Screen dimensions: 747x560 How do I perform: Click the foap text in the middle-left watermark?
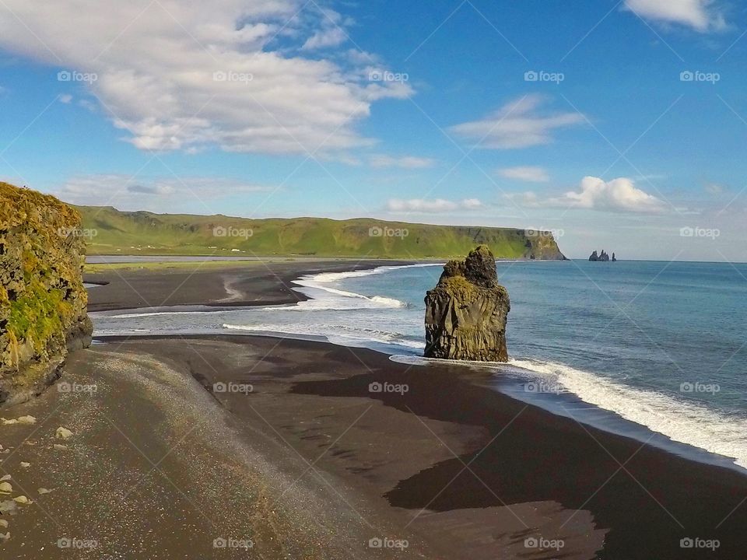[x=86, y=232]
